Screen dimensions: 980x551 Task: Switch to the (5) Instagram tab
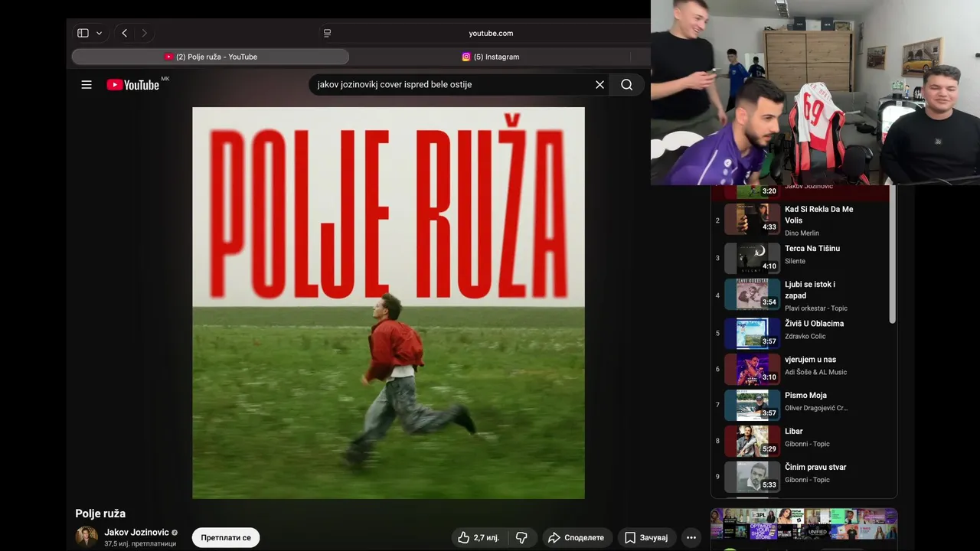coord(490,57)
